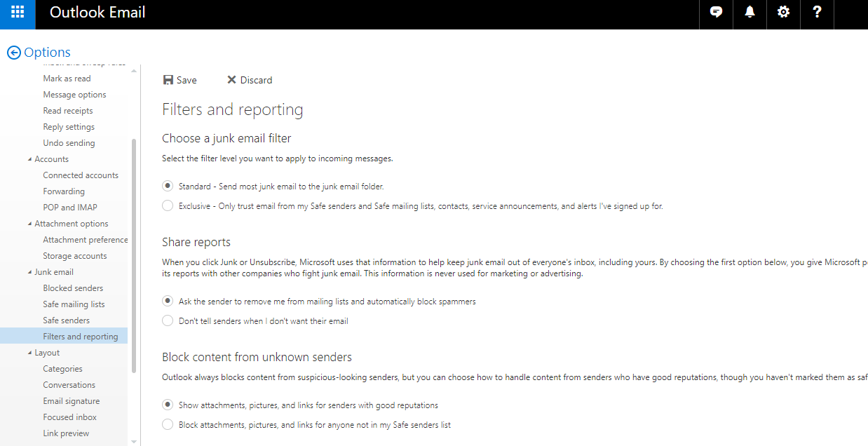Choose Block attachments, pictures, and links option
Viewport: 868px width, 446px height.
(x=168, y=425)
